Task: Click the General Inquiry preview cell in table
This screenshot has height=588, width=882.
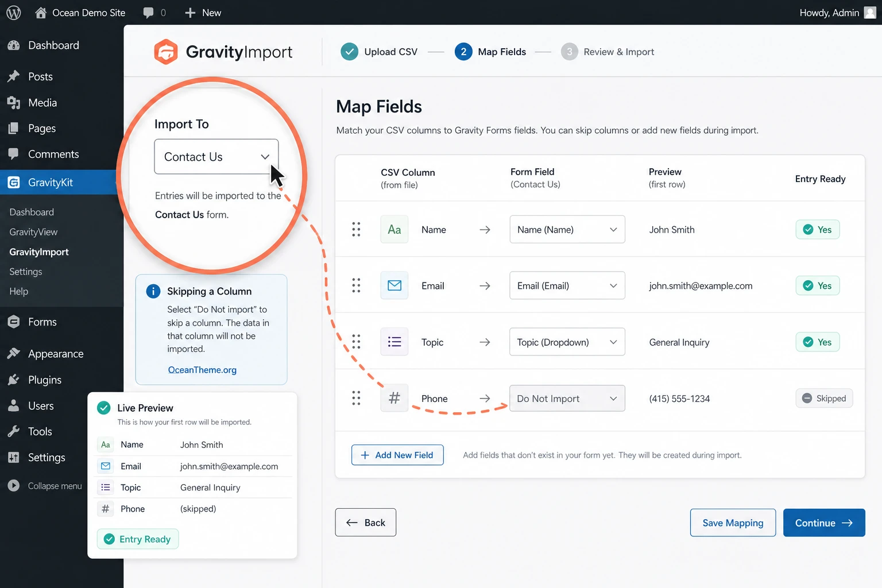Action: (x=679, y=342)
